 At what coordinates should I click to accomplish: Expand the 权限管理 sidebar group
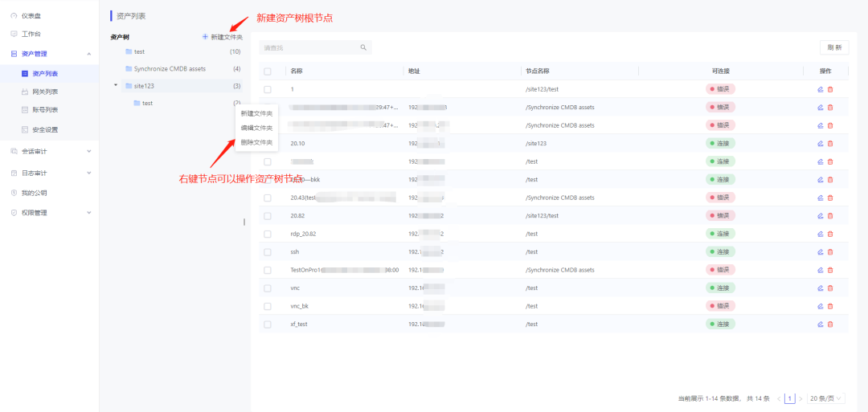89,212
